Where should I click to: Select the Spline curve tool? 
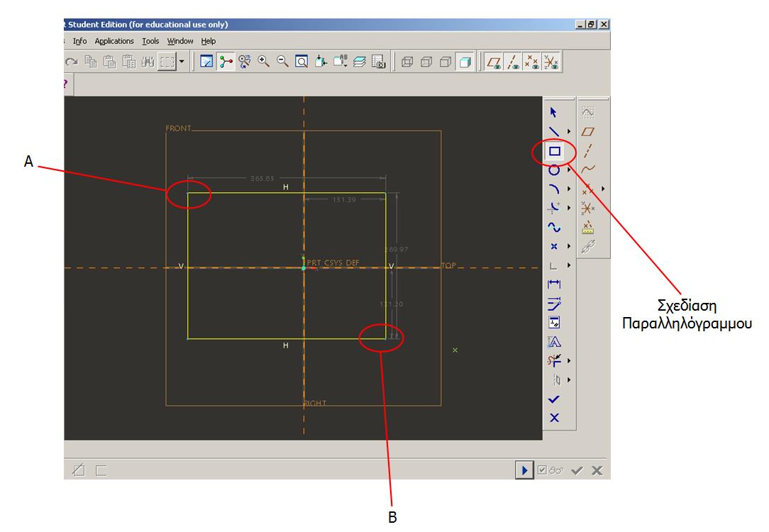pos(554,227)
